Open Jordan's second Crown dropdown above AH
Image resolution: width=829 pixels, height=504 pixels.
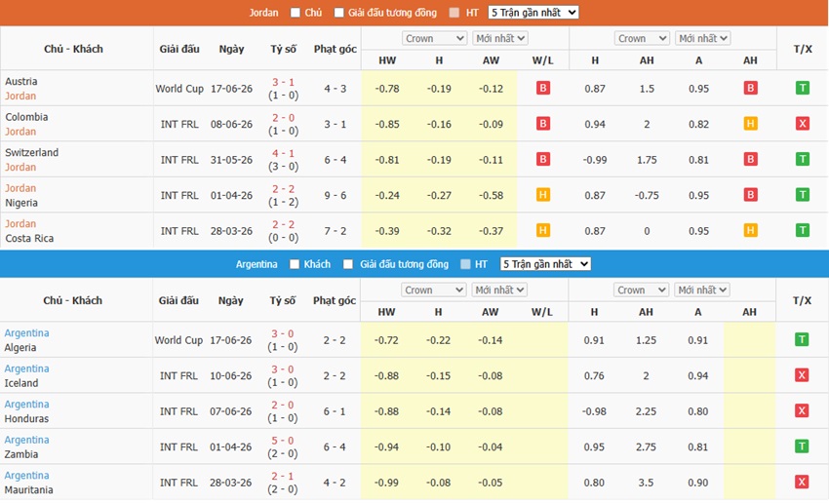click(x=643, y=39)
